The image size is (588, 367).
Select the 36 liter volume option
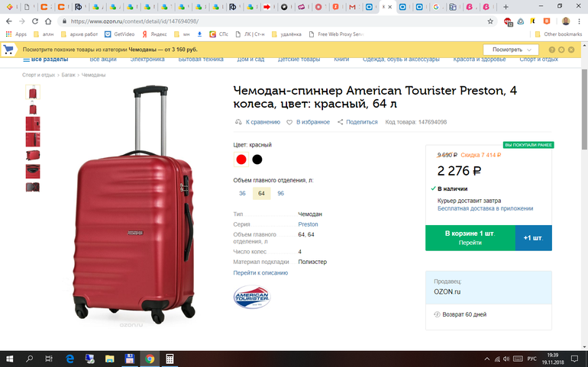coord(242,194)
